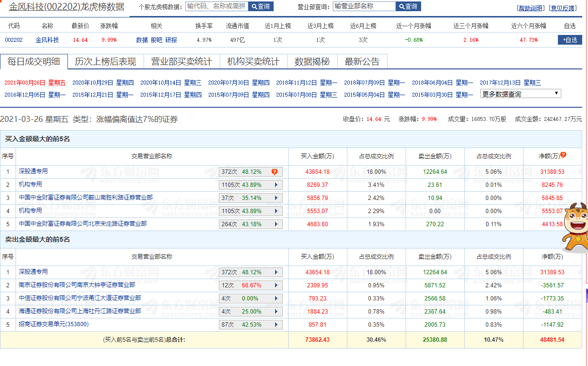This screenshot has width=588, height=366.
Task: Expand 12次 66.67% stats arrow
Action: (x=277, y=285)
